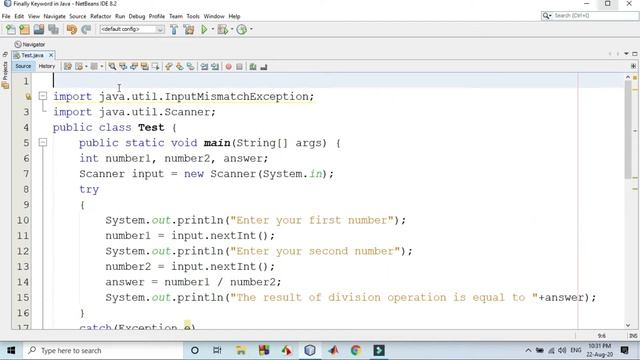Open Chrome from the taskbar

point(356,350)
